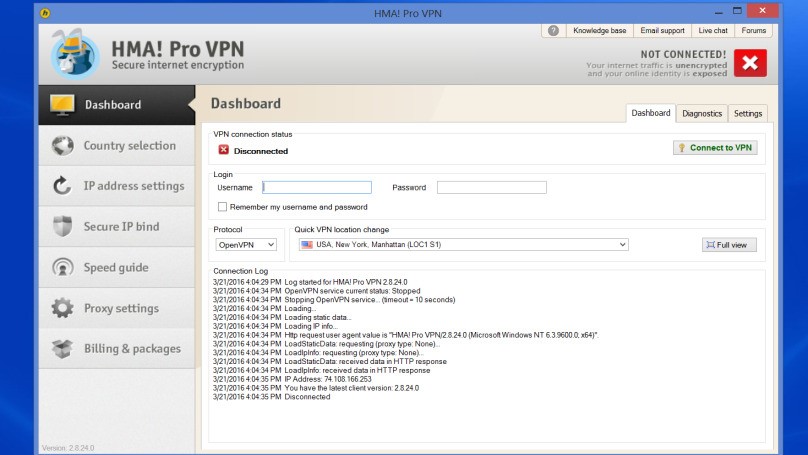Image resolution: width=808 pixels, height=455 pixels.
Task: Expand the Quick VPN location list
Action: pyautogui.click(x=622, y=245)
